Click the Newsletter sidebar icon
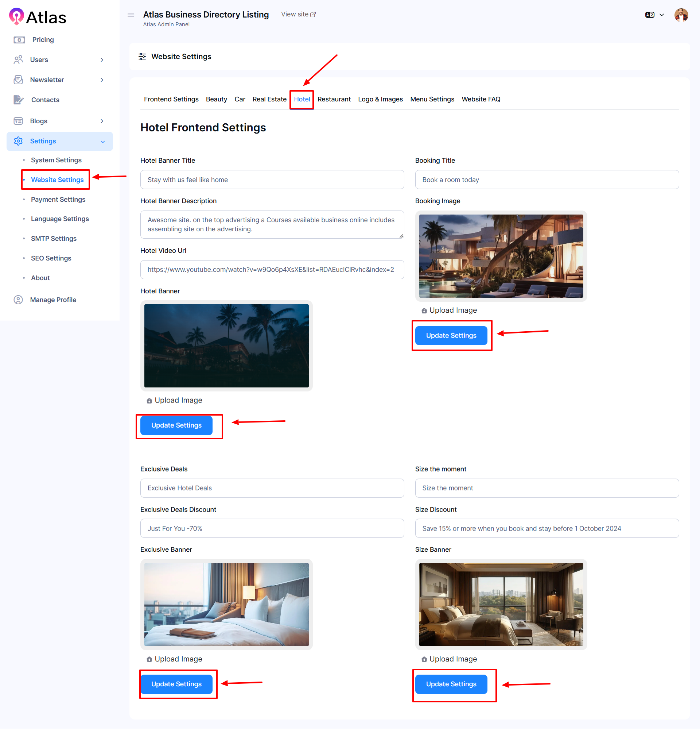The height and width of the screenshot is (729, 700). (x=18, y=80)
